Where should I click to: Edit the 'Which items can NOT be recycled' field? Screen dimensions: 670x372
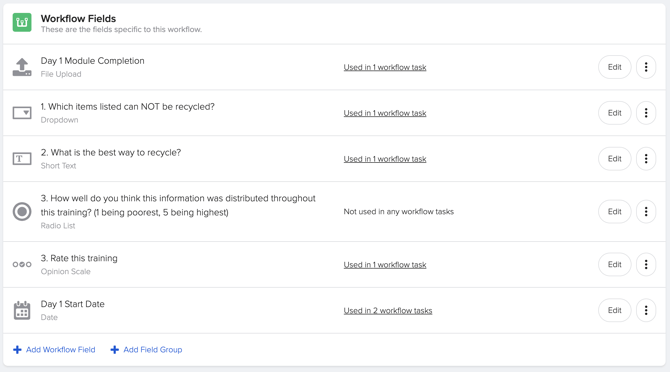(614, 113)
